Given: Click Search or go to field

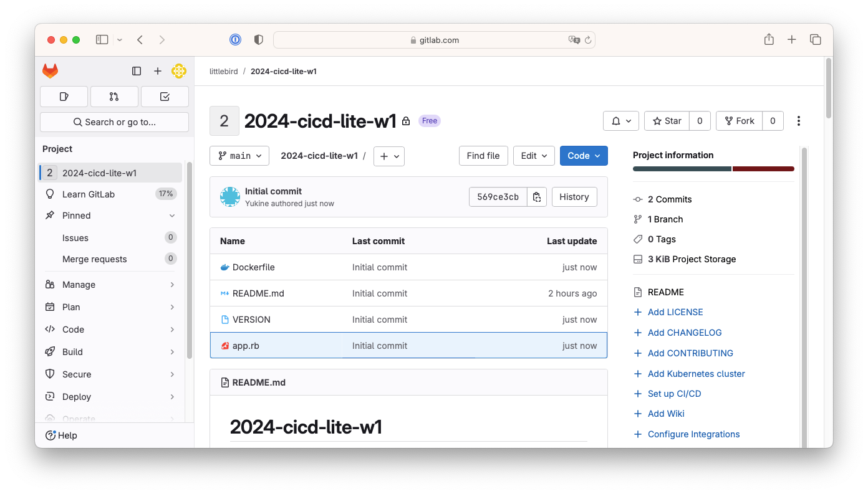Looking at the screenshot, I should (114, 122).
